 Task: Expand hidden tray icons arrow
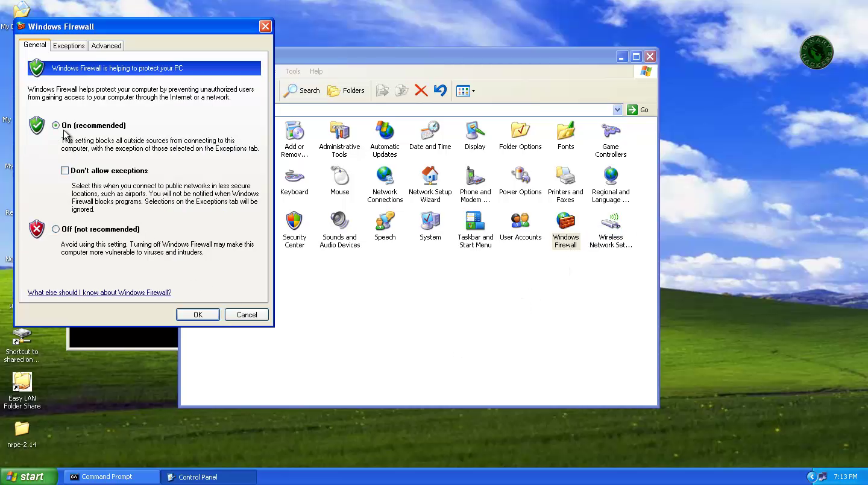[811, 477]
